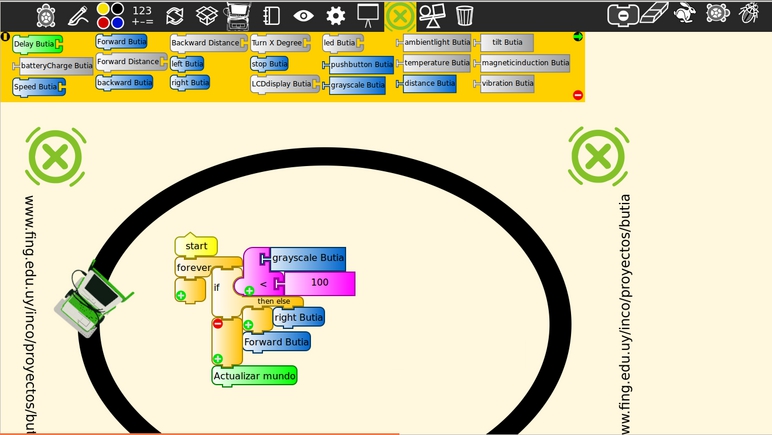The height and width of the screenshot is (435, 772).
Task: Click the hide blocks icon
Action: click(623, 15)
